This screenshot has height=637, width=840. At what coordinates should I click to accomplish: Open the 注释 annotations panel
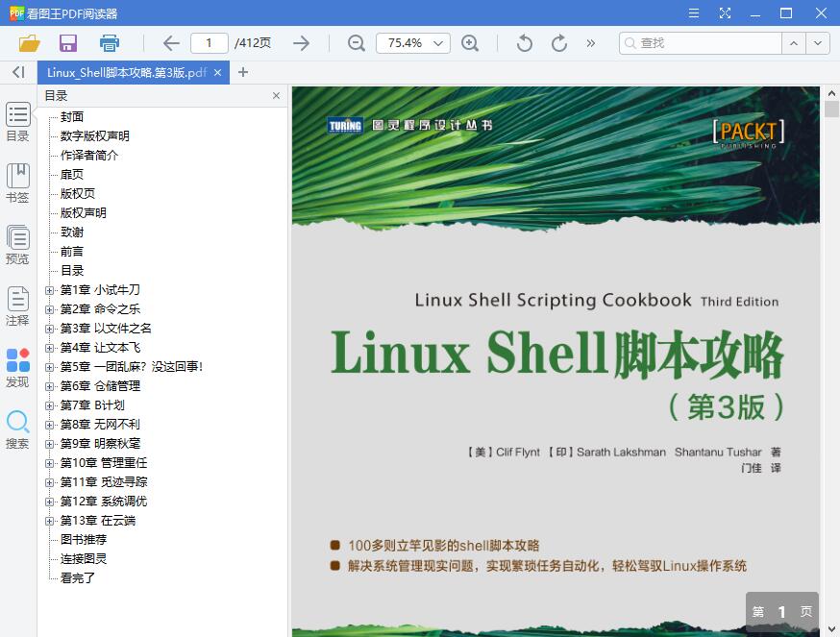17,306
